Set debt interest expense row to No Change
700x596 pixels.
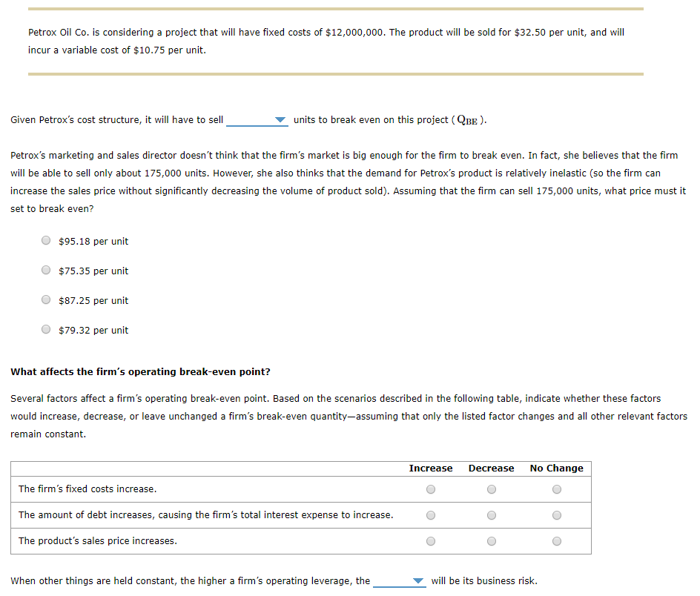point(557,515)
